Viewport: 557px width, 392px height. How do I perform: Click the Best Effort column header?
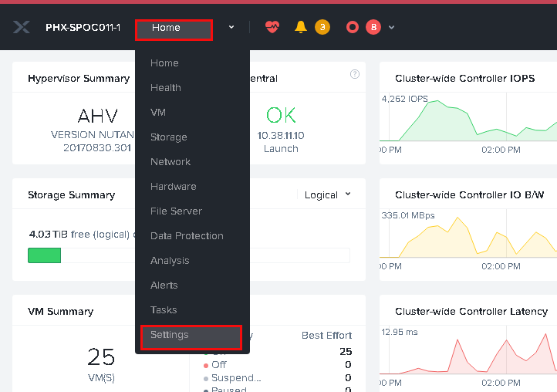(x=327, y=336)
